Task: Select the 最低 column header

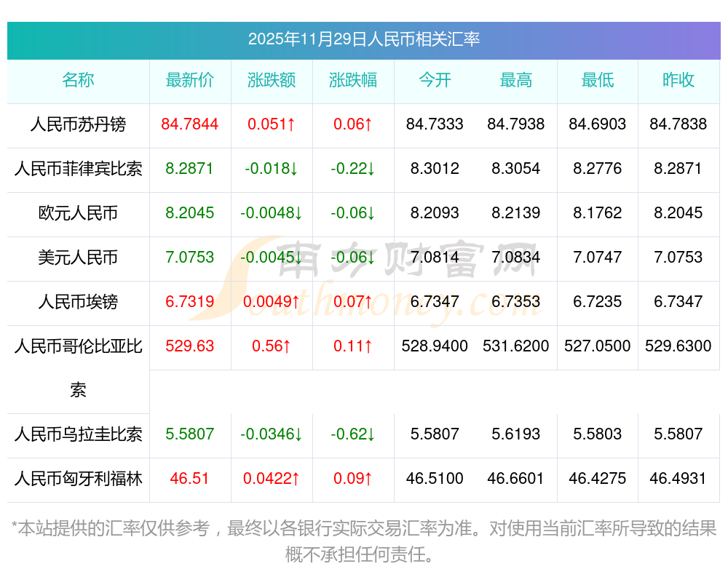Action: tap(597, 80)
